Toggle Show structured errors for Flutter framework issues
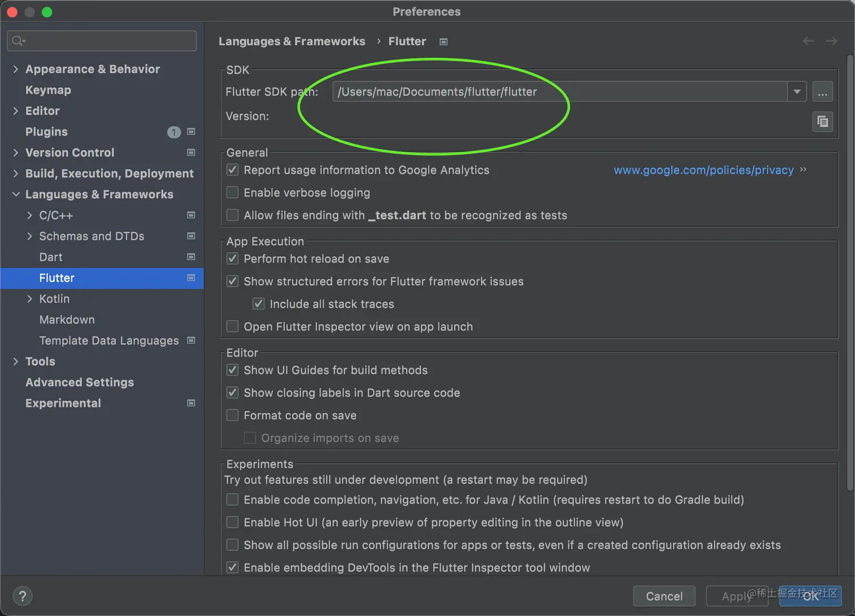Viewport: 855px width, 616px height. 232,281
